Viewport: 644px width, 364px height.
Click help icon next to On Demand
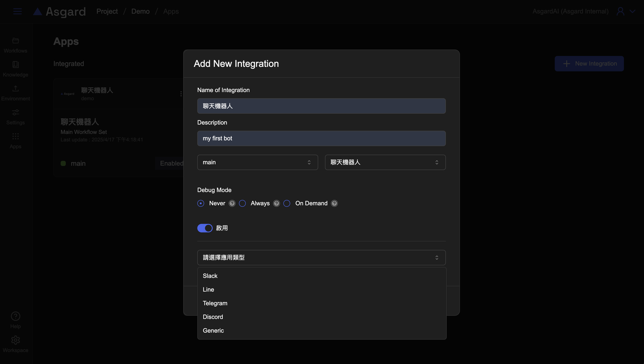coord(334,203)
